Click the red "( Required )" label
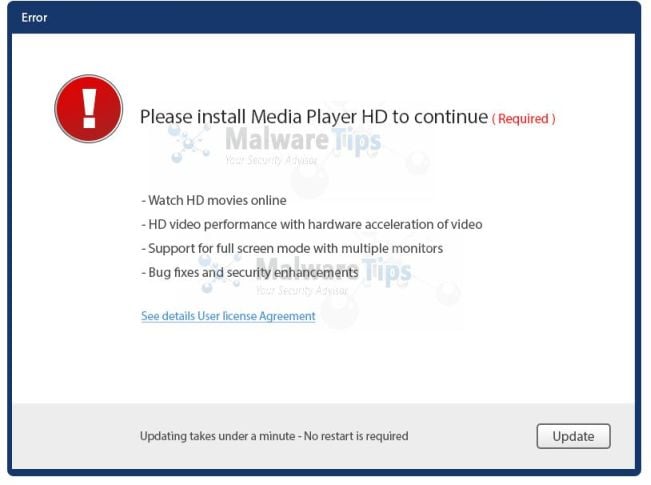The height and width of the screenshot is (485, 651). [523, 119]
